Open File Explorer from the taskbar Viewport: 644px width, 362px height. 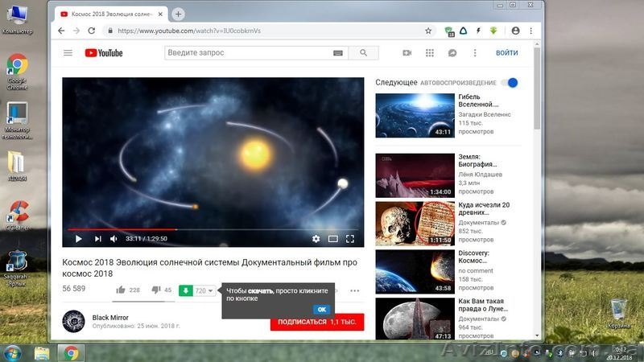point(42,353)
